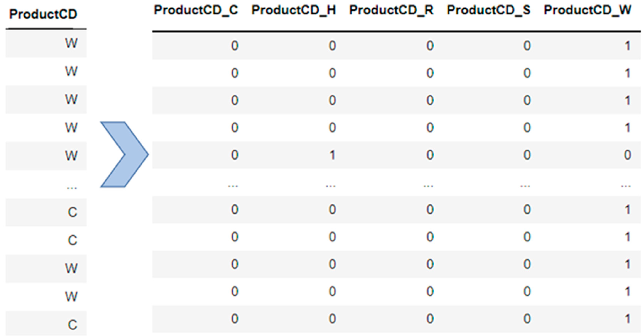Select the ProductCD_H column header
The image size is (644, 336).
tap(293, 10)
